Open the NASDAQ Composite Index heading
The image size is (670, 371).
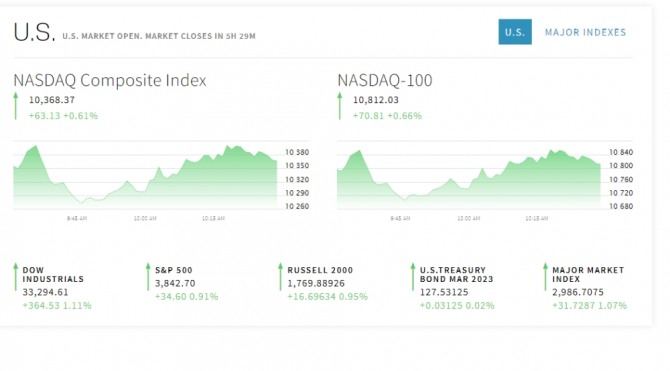coord(110,80)
